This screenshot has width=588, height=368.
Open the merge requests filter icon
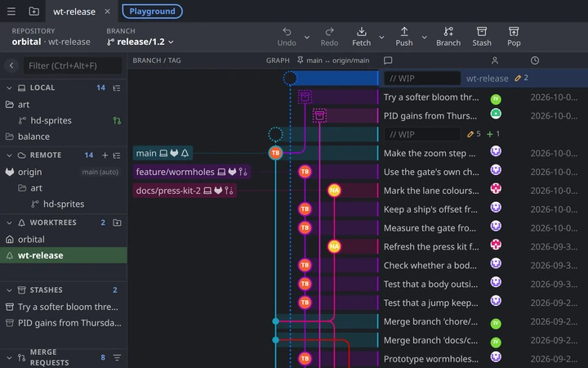[117, 357]
